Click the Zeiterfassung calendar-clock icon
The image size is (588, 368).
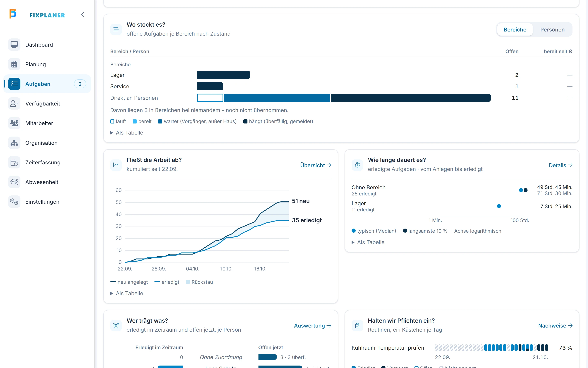(14, 162)
